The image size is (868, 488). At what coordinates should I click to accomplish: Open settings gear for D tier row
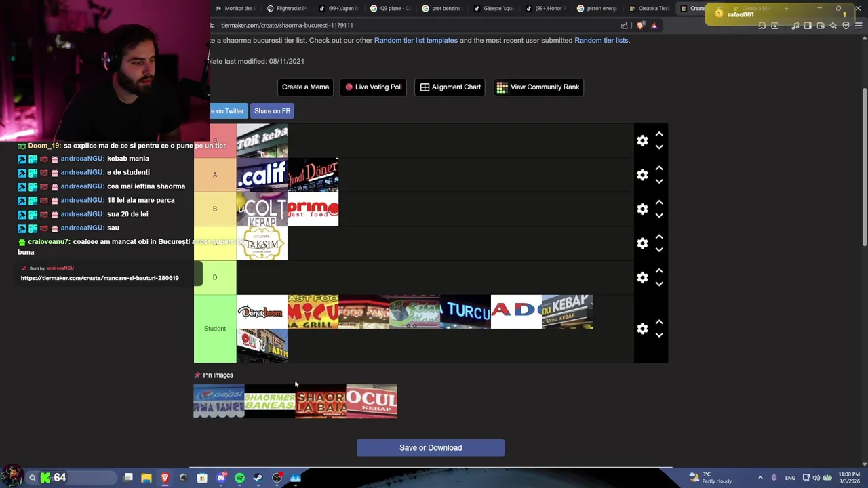[642, 277]
